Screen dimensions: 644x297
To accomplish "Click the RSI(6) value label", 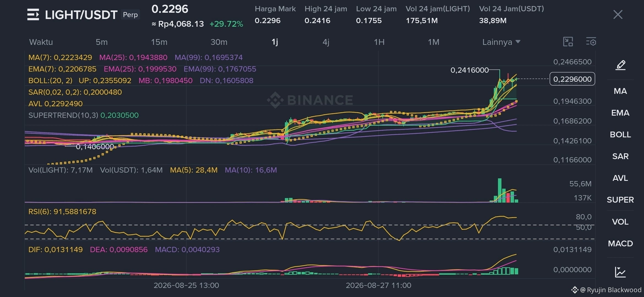I will click(x=62, y=212).
